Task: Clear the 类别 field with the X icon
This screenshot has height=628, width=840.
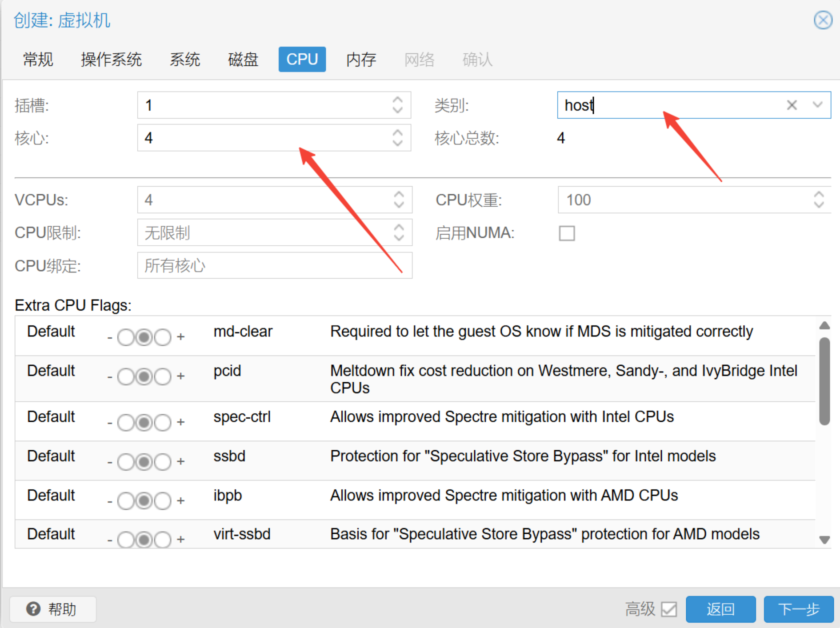Action: 792,105
